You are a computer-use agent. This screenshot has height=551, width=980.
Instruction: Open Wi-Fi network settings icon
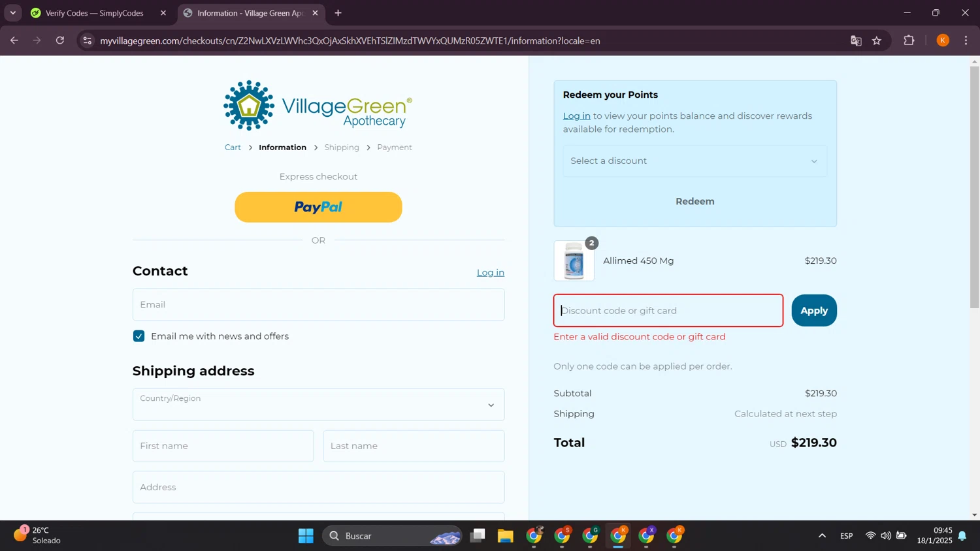(x=870, y=536)
